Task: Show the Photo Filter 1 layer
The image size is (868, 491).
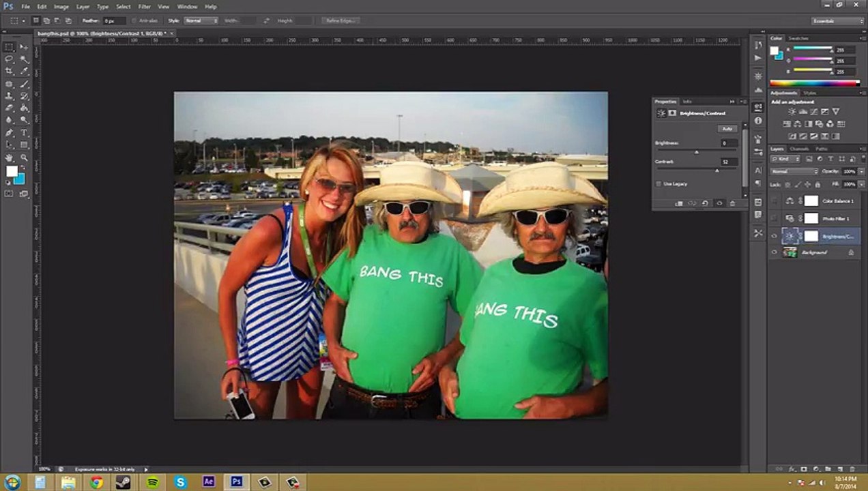Action: [x=774, y=218]
